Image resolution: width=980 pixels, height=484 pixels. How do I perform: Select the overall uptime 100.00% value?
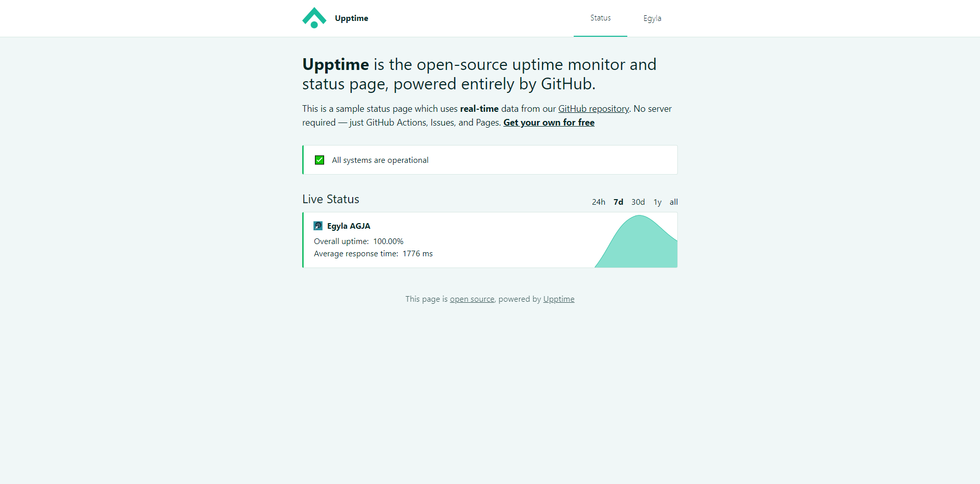[x=388, y=241]
